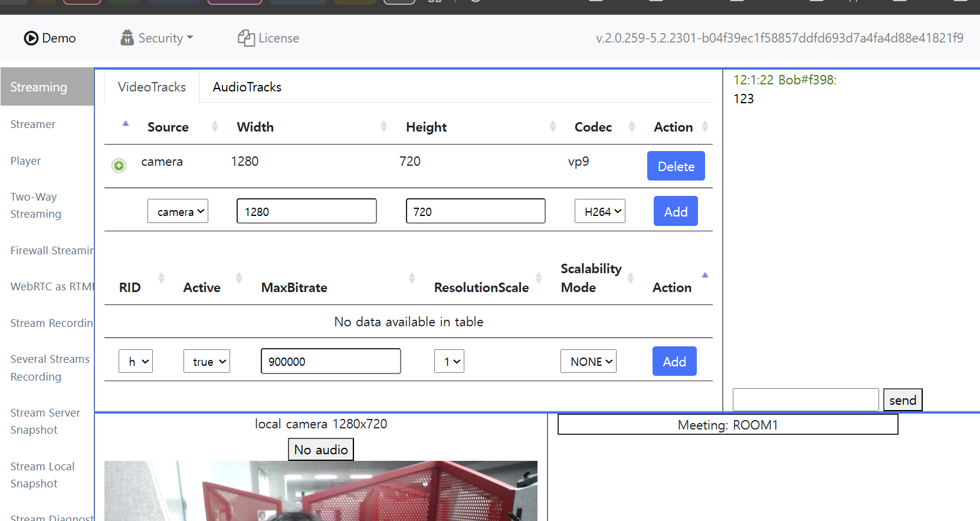980x521 pixels.
Task: Focus the width input field 1280
Action: 307,211
